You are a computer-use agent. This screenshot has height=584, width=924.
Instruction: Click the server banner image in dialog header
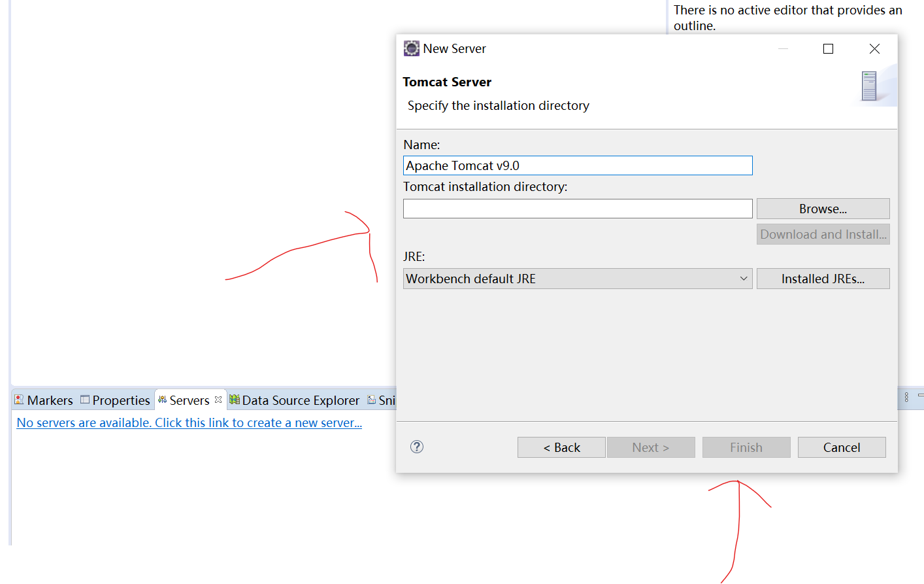(x=874, y=86)
